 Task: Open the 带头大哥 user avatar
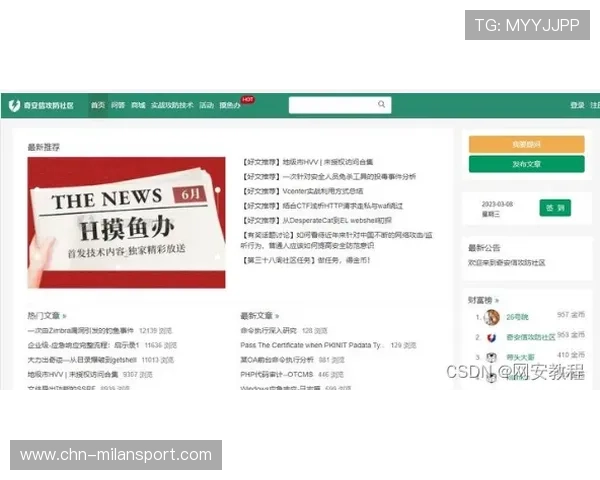(491, 358)
